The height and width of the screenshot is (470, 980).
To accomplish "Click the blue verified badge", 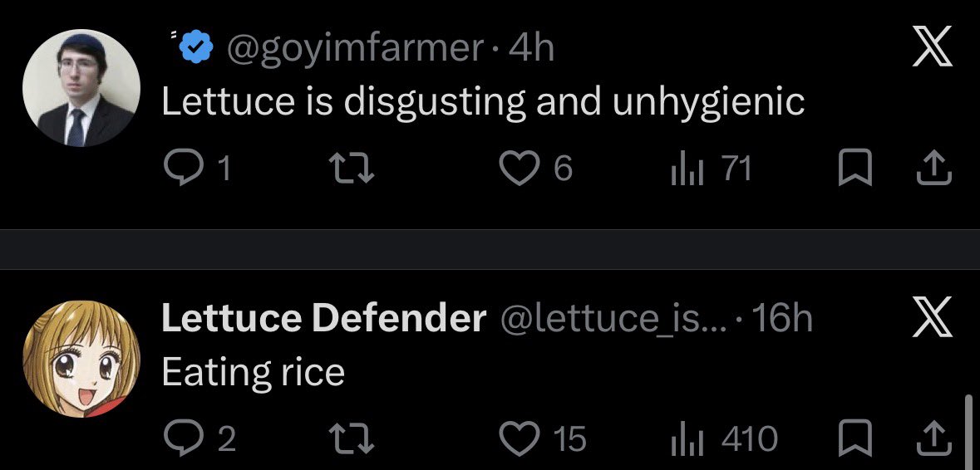I will point(197,49).
